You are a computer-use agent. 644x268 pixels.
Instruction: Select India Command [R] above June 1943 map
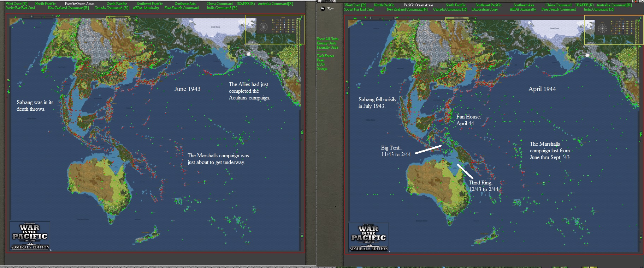[222, 8]
